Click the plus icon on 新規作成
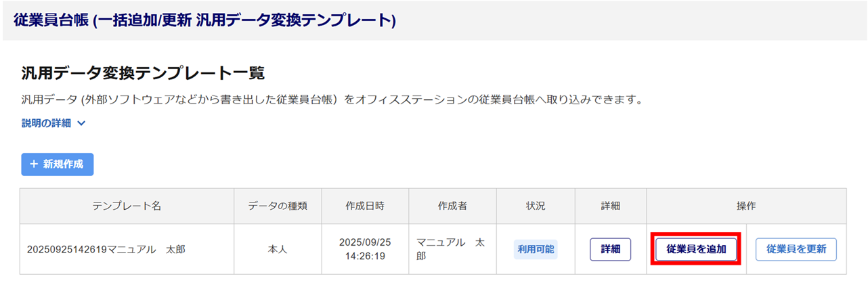 coord(34,165)
